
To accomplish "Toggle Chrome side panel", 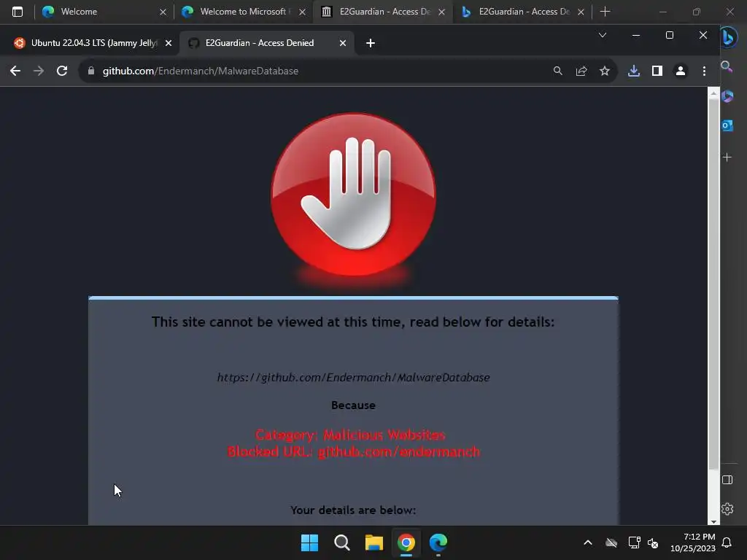I will [x=657, y=71].
